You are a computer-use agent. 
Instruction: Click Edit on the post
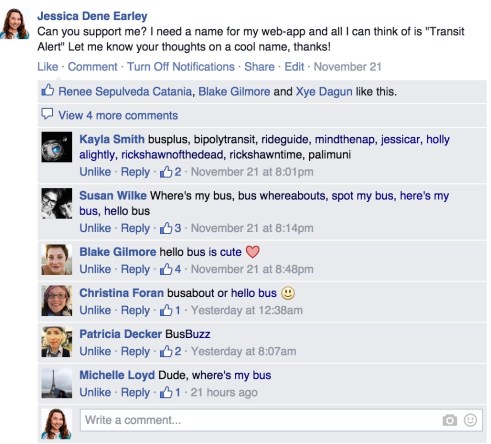click(294, 67)
